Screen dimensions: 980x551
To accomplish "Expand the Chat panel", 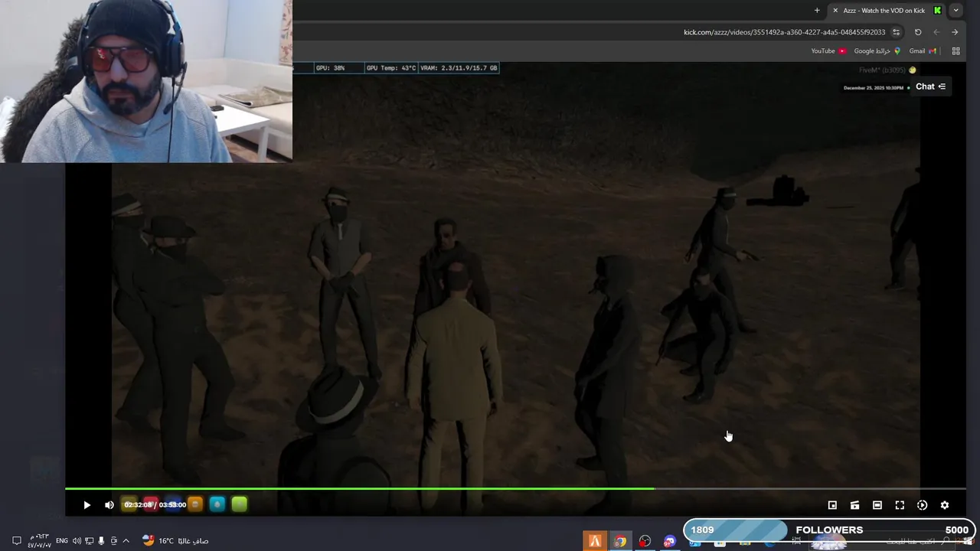I will click(x=931, y=86).
